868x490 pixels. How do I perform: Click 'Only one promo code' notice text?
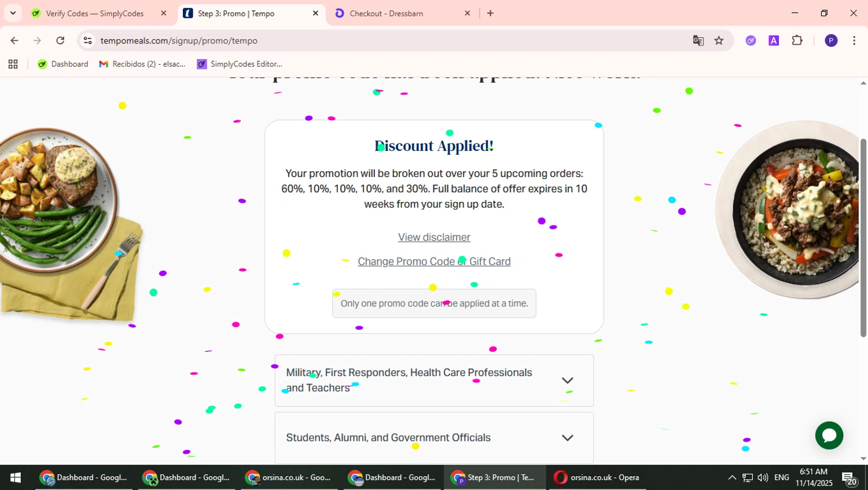click(434, 303)
